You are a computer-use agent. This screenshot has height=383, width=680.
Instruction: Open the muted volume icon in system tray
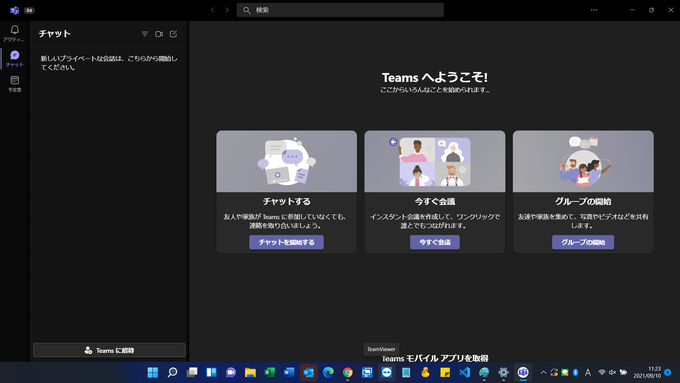pyautogui.click(x=612, y=372)
